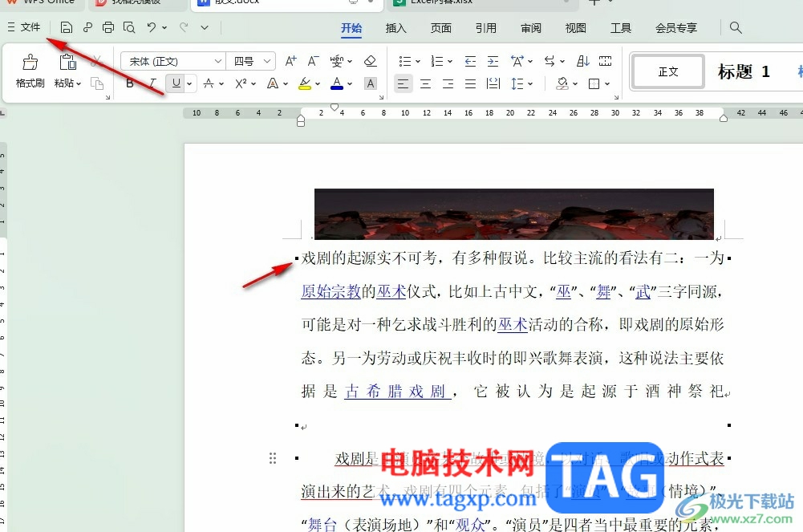Activate the 格式刷 format painter
Screen dimensions: 803x532
click(x=30, y=71)
